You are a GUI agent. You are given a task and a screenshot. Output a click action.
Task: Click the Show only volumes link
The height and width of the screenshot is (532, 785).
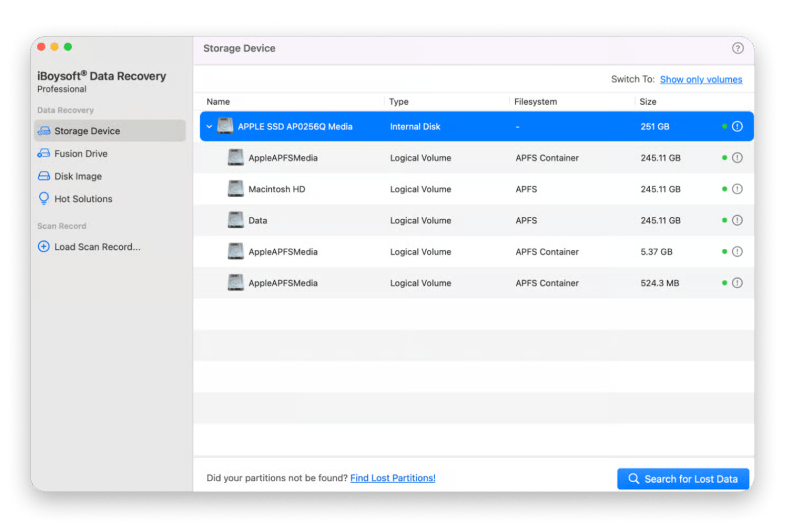click(701, 79)
